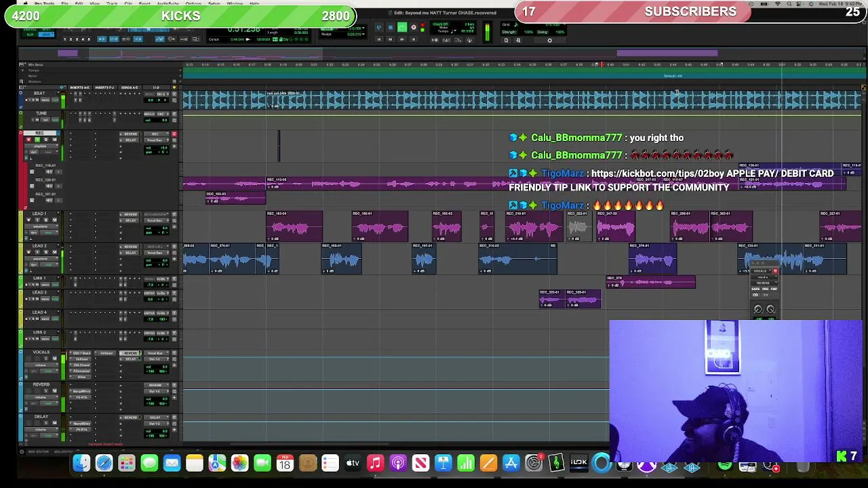Image resolution: width=868 pixels, height=488 pixels.
Task: Open Vocal Bus output selector on REC track
Action: tap(156, 140)
